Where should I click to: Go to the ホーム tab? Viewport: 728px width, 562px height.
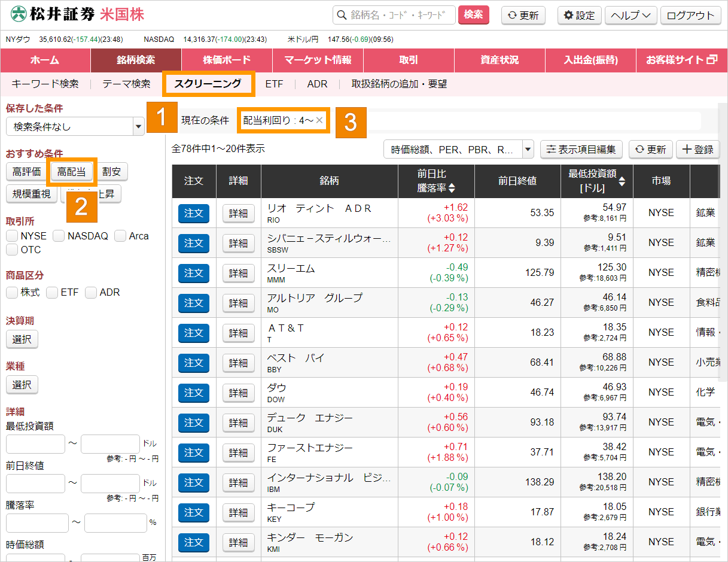(x=45, y=60)
